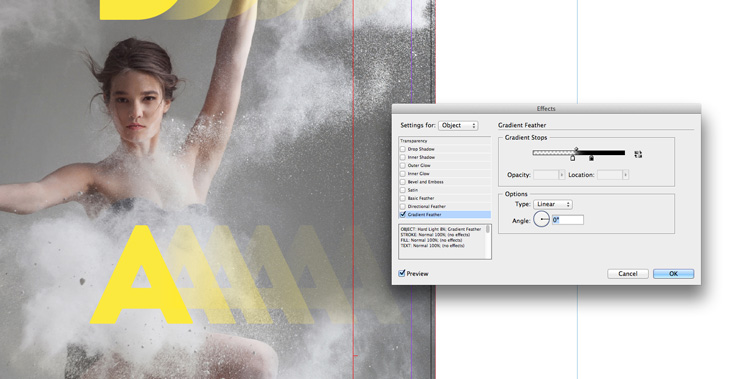Open the Type Linear dropdown
The height and width of the screenshot is (379, 750).
[x=552, y=204]
